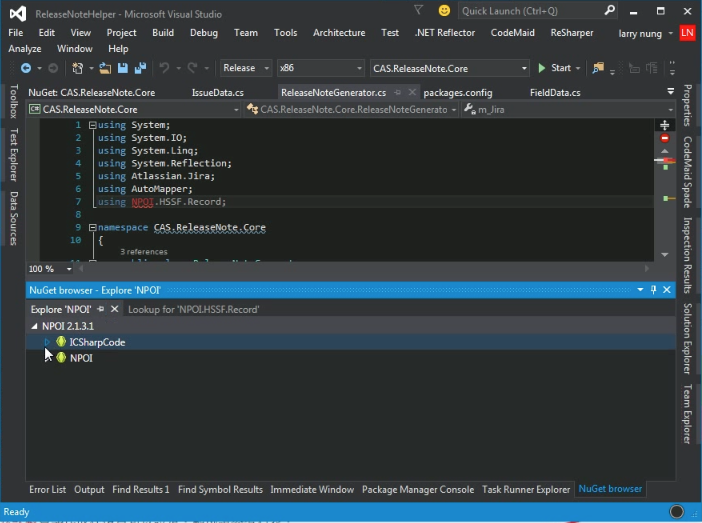
Task: Switch to the packages.config tab
Action: [458, 93]
